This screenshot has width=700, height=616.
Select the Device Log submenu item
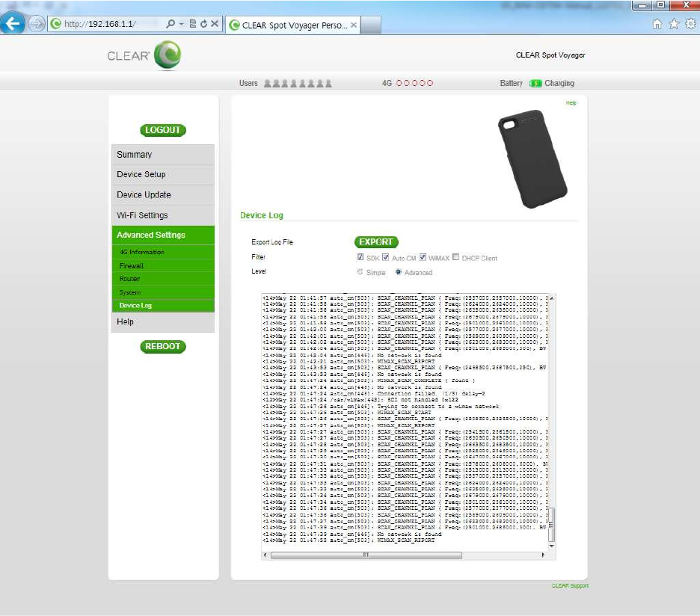click(163, 305)
